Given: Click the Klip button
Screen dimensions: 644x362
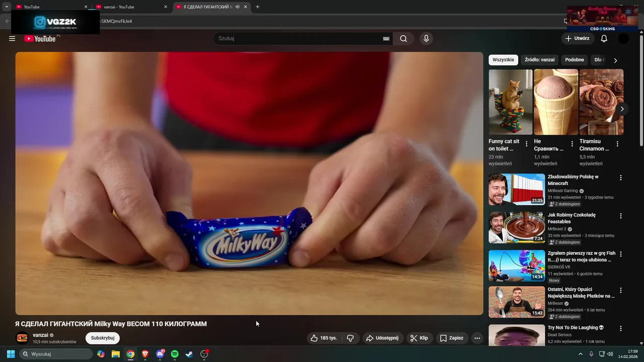Looking at the screenshot, I should pyautogui.click(x=419, y=338).
